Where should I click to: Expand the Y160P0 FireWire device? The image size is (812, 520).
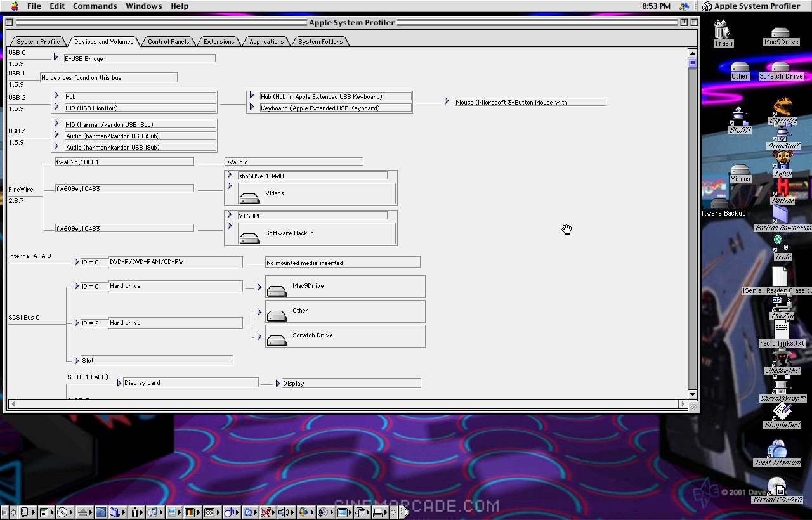pos(230,214)
